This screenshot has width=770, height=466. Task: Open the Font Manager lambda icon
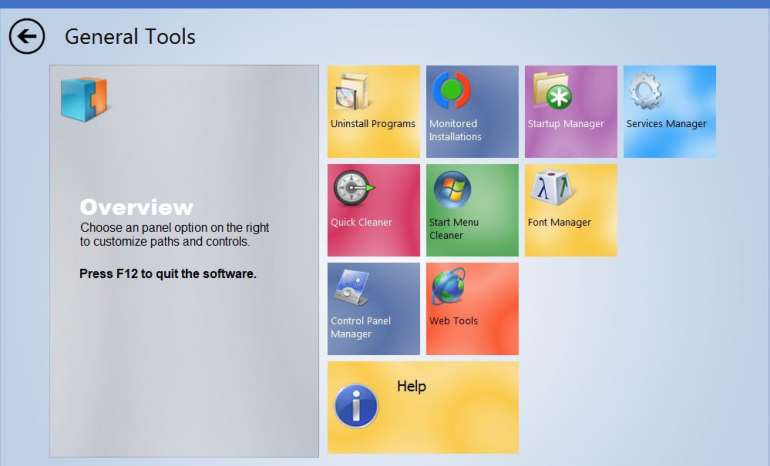pos(550,188)
